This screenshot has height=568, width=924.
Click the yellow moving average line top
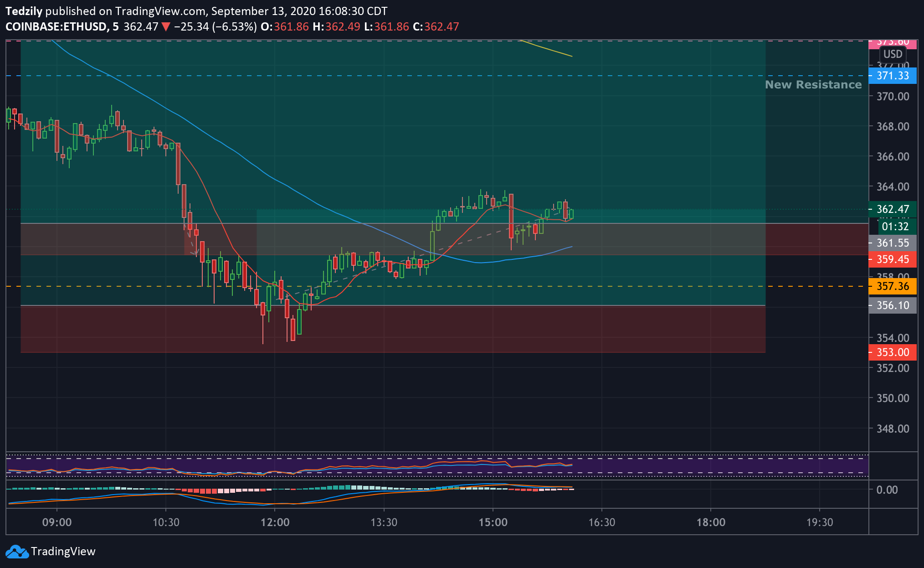[x=545, y=48]
